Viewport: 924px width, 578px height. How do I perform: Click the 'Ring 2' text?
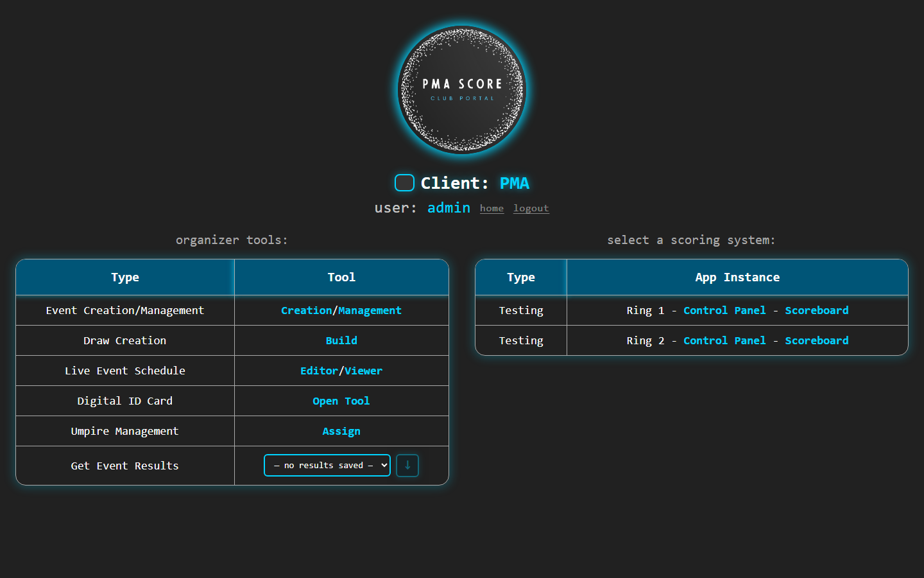pyautogui.click(x=645, y=341)
